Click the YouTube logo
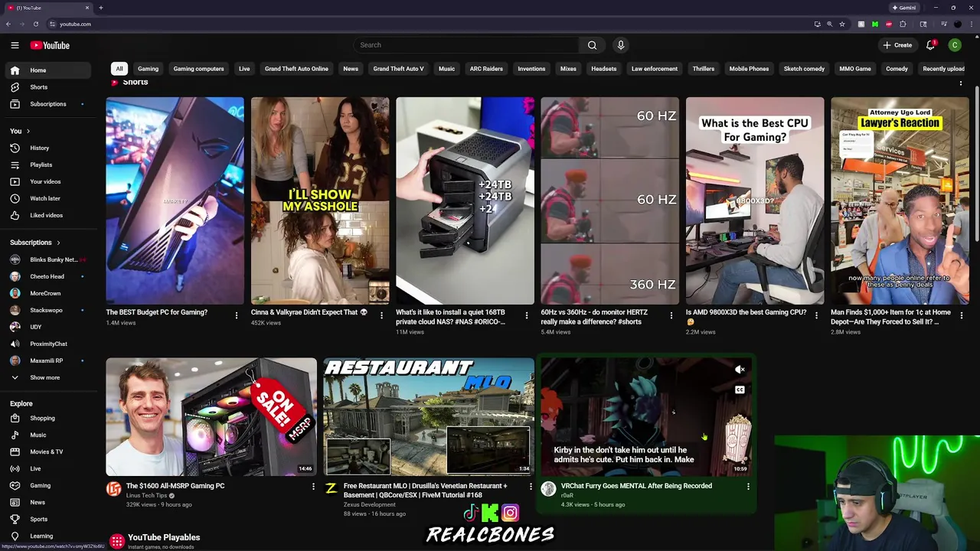This screenshot has width=980, height=551. [x=50, y=45]
